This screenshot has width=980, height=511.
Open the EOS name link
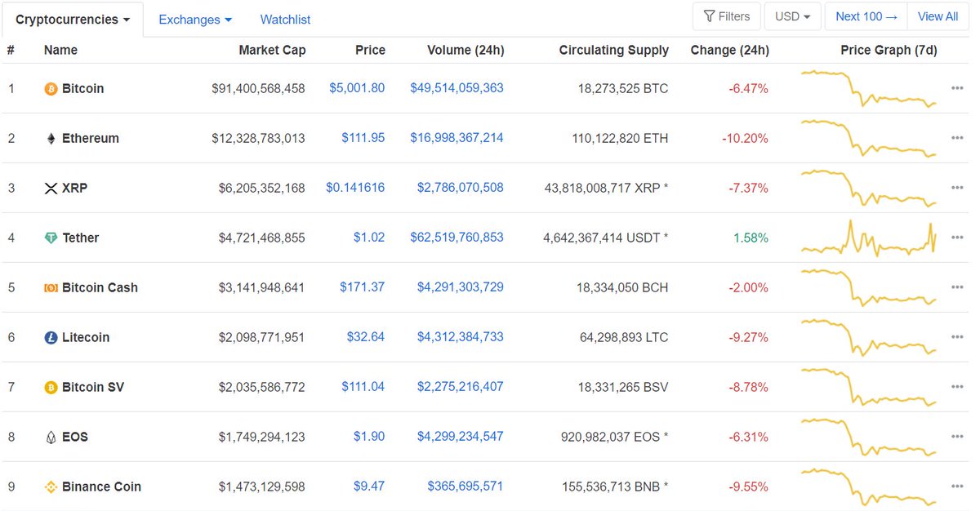tap(75, 438)
